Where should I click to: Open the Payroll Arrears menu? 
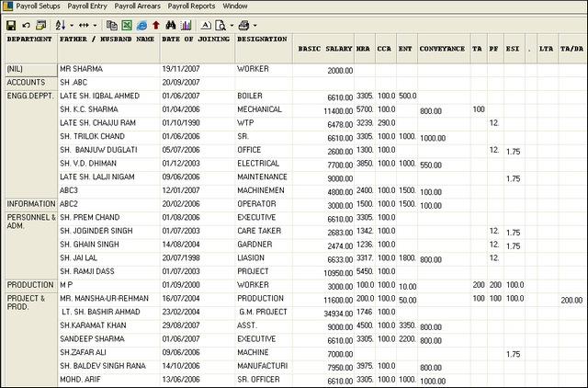[x=137, y=6]
